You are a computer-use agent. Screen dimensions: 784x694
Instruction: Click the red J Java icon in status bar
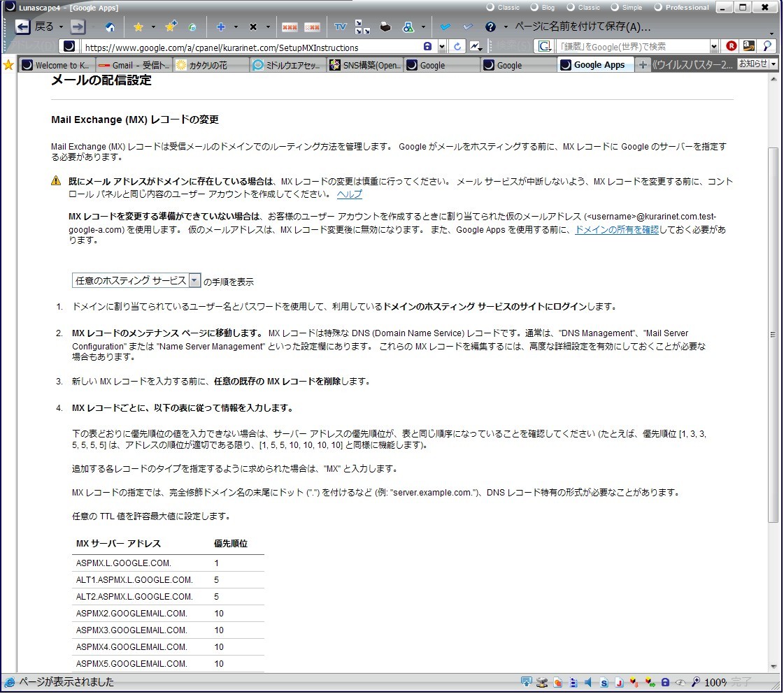pyautogui.click(x=619, y=683)
